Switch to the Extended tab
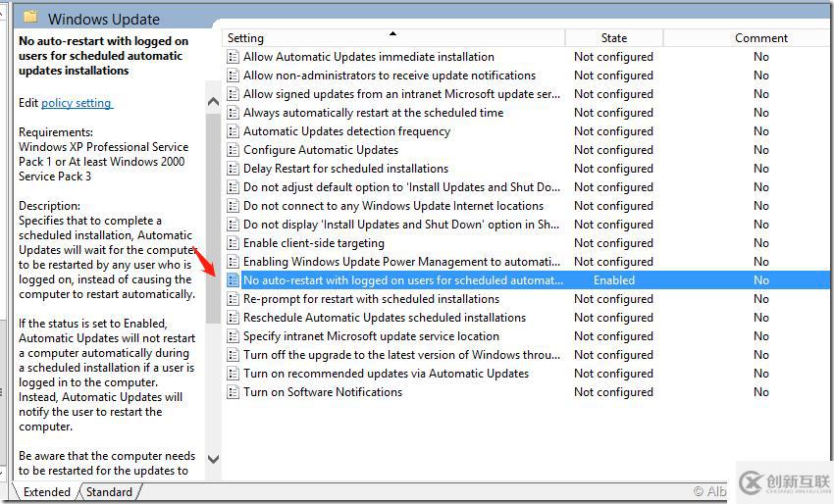The width and height of the screenshot is (834, 504). coord(47,492)
